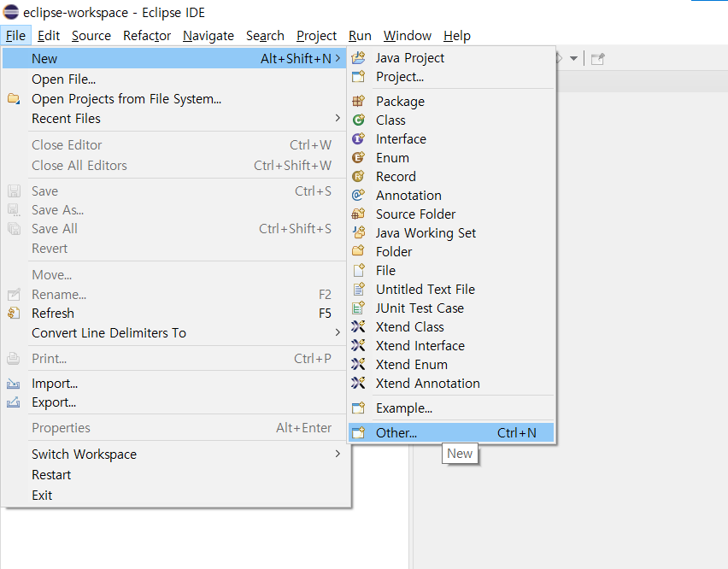The width and height of the screenshot is (728, 569).
Task: Expand Convert Line Delimiters To submenu
Action: 338,332
